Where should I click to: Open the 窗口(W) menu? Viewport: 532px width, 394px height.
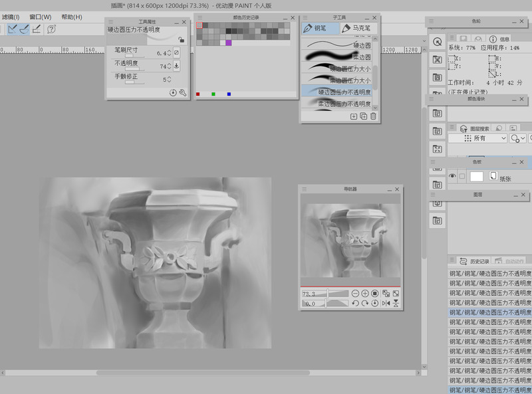40,17
